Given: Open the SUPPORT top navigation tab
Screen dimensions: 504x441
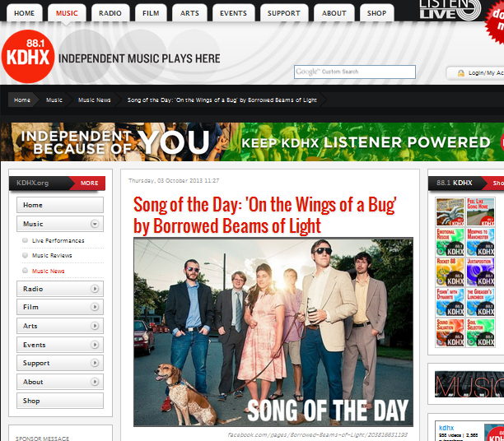Looking at the screenshot, I should (284, 13).
